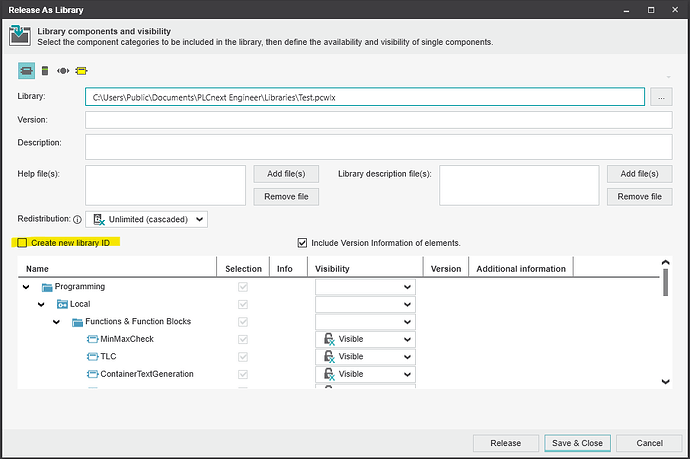Click the browse button next to Library path
The width and height of the screenshot is (690, 459).
[x=660, y=97]
